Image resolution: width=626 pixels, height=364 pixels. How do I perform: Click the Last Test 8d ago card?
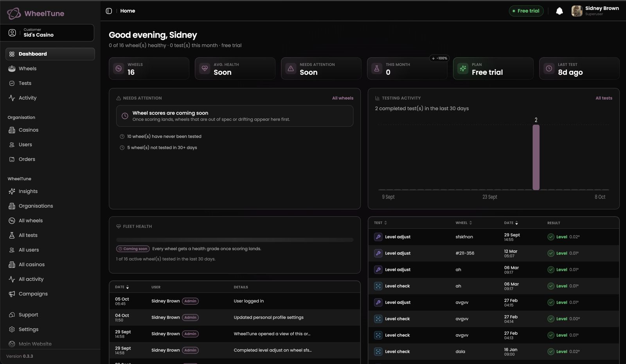click(579, 68)
